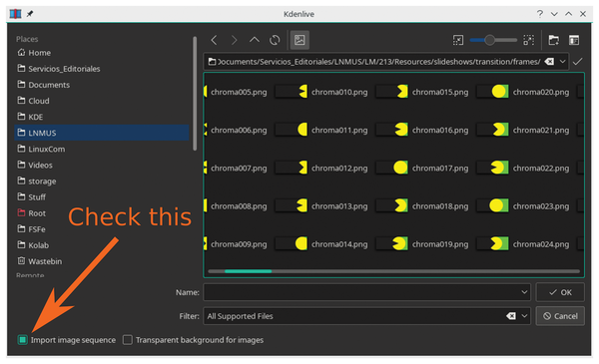The height and width of the screenshot is (364, 599).
Task: Select storage in Places
Action: pyautogui.click(x=102, y=181)
